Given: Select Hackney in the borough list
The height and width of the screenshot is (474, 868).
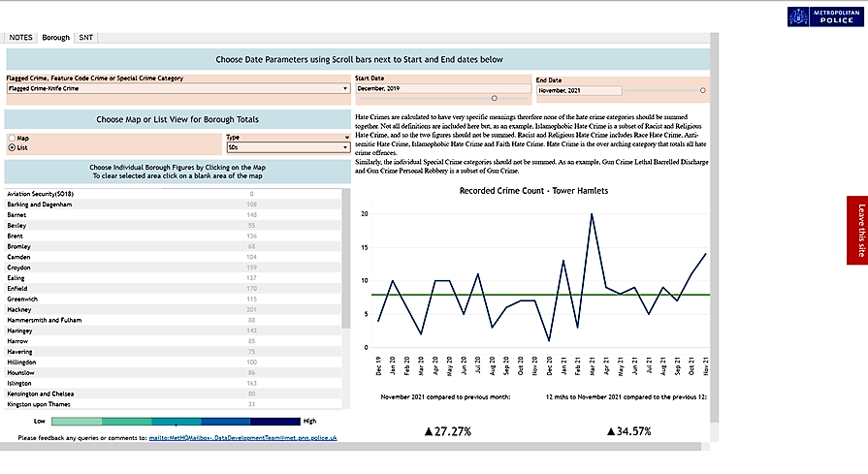Looking at the screenshot, I should [x=22, y=309].
